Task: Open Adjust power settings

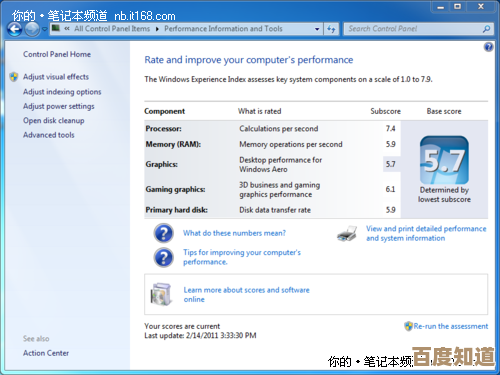Action: pos(58,106)
